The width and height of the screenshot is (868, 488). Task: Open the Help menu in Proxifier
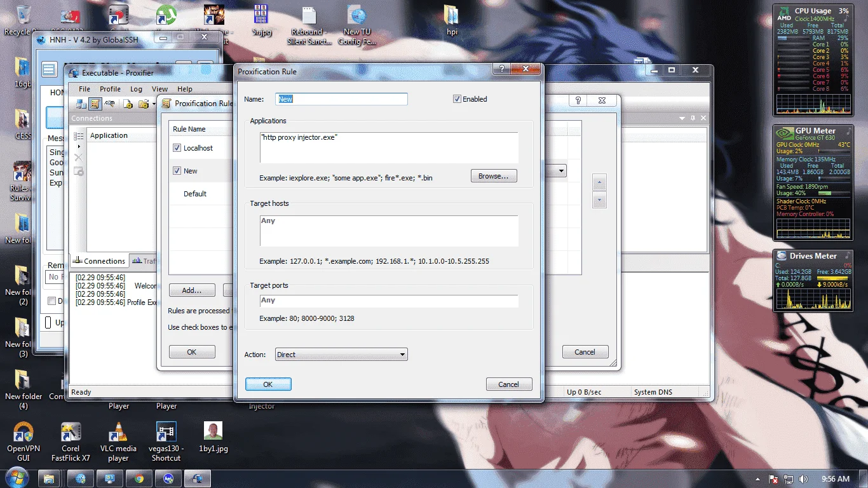click(x=184, y=89)
